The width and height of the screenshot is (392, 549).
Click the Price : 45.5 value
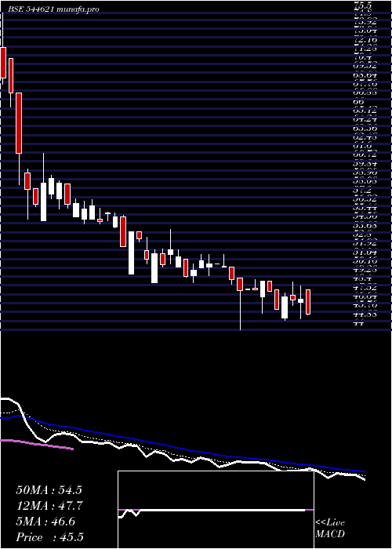(x=49, y=537)
